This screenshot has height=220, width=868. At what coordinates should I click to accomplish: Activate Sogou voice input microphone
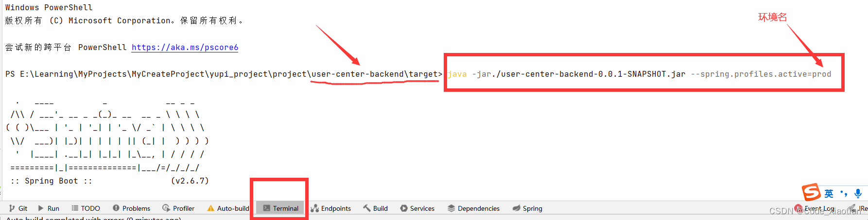click(858, 193)
